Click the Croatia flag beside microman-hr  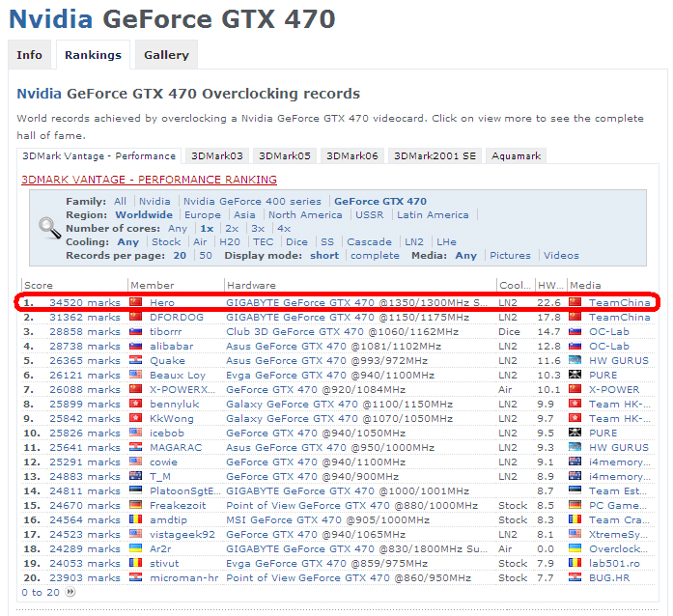[135, 577]
